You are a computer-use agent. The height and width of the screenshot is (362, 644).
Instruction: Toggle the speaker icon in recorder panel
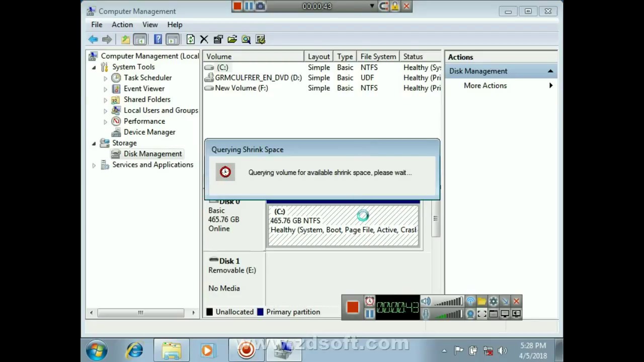[426, 301]
